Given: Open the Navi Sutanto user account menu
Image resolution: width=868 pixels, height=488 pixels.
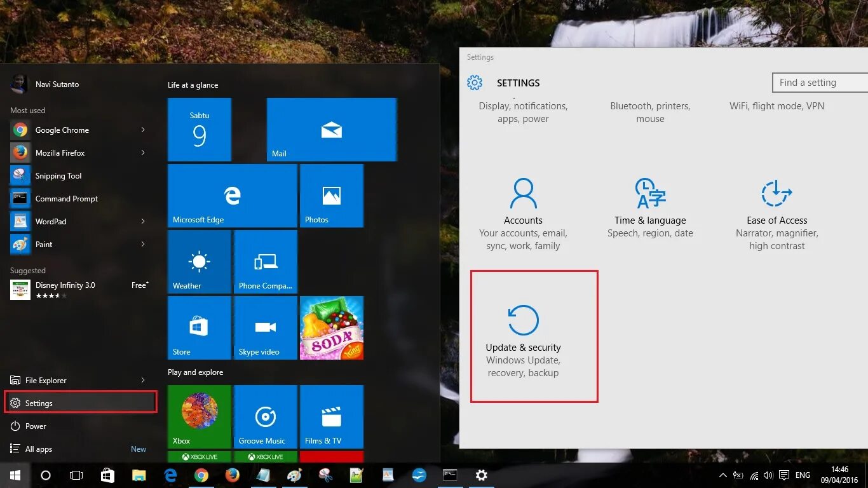Looking at the screenshot, I should 45,84.
